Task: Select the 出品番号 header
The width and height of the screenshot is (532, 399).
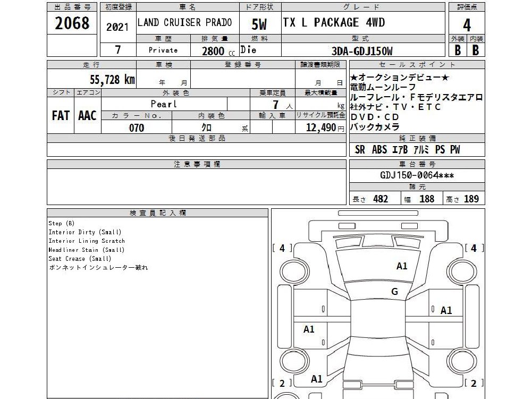Action: point(72,7)
